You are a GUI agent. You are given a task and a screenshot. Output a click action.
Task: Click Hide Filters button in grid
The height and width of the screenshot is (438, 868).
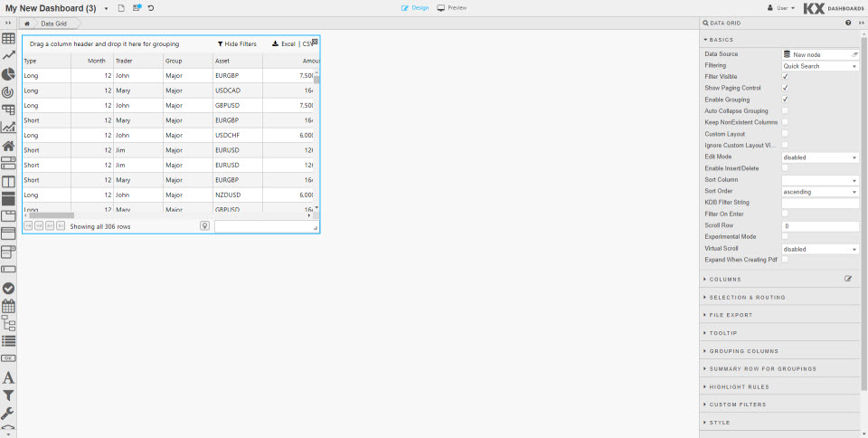(x=237, y=43)
